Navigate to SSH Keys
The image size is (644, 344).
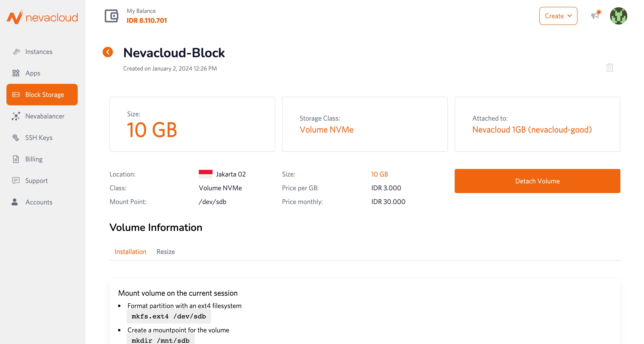[x=39, y=138]
